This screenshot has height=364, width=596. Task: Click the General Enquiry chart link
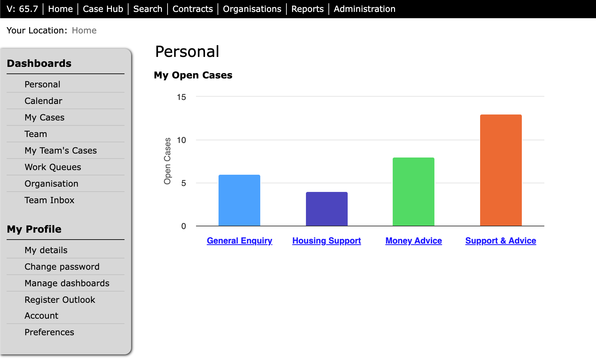[x=239, y=241]
